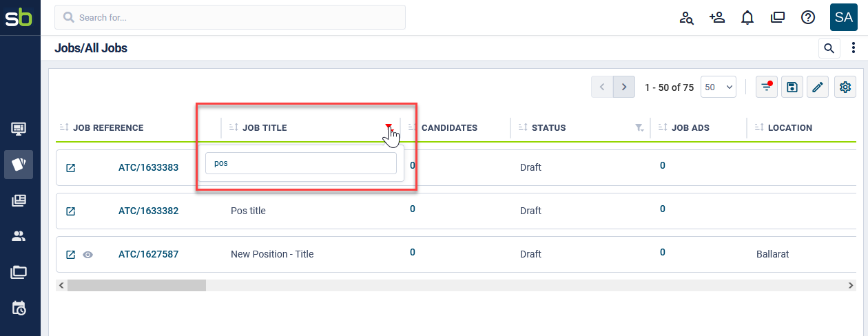Open the 50 per page dropdown
Image resolution: width=868 pixels, height=336 pixels.
click(719, 87)
